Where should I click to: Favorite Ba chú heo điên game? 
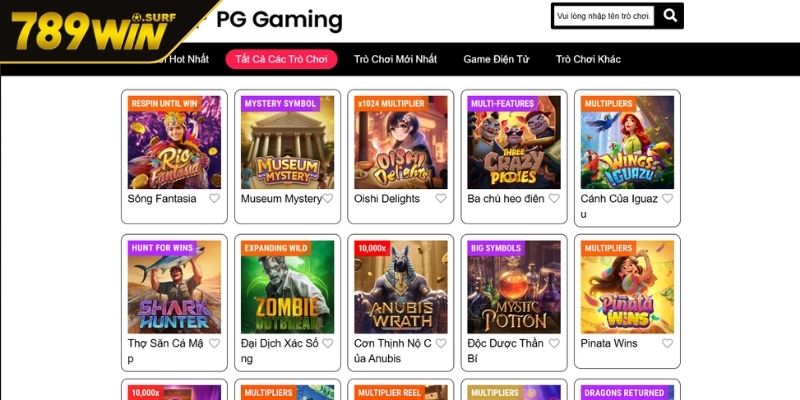(x=554, y=198)
